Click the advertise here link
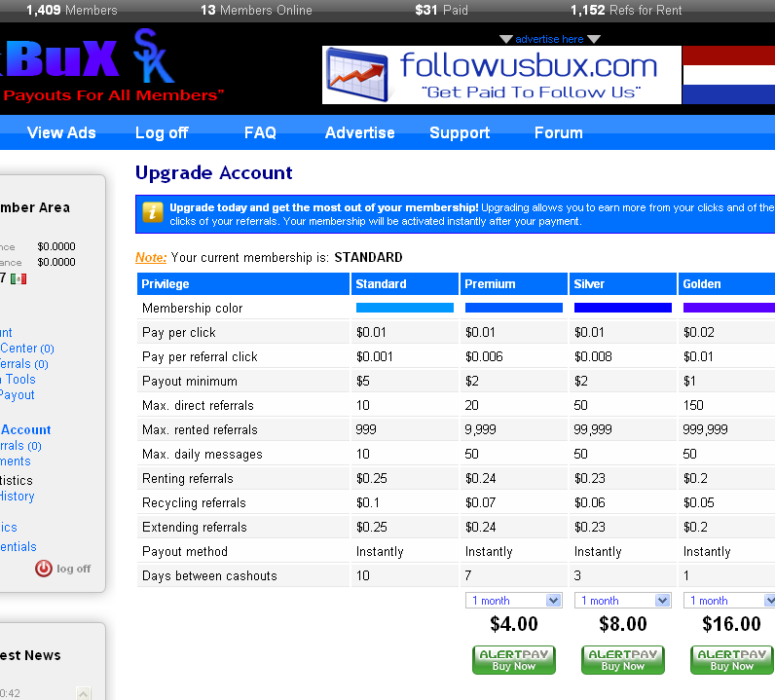Viewport: 775px width, 700px height. click(x=549, y=39)
